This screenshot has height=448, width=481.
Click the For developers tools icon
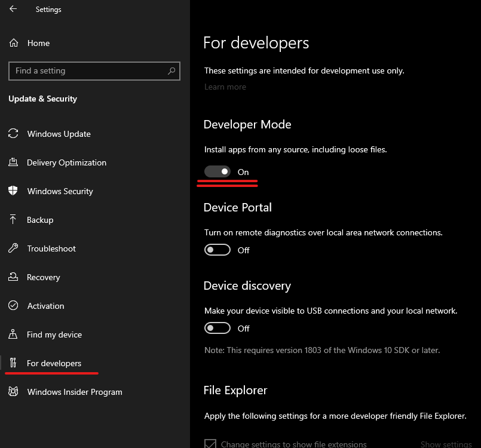[x=13, y=363]
